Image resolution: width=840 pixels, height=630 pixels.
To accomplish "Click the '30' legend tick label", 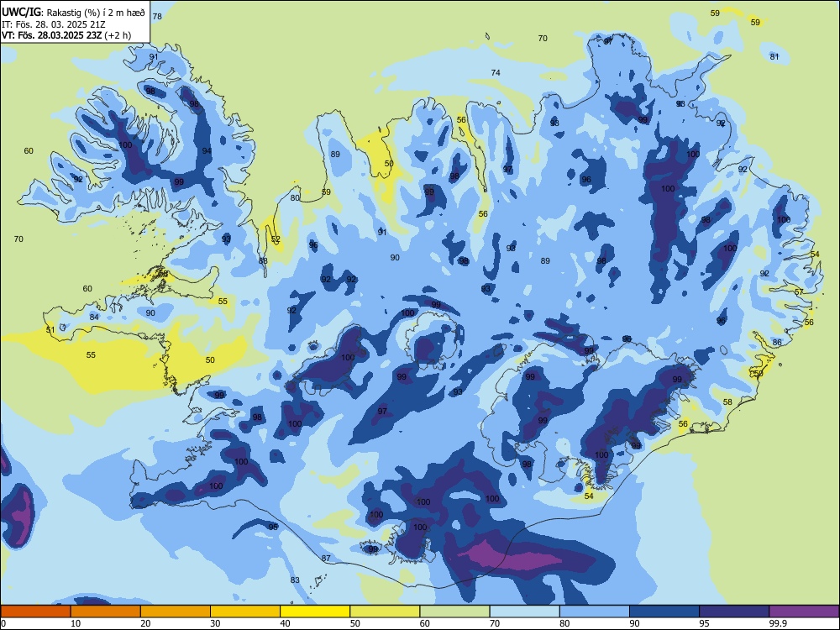I will click(215, 623).
